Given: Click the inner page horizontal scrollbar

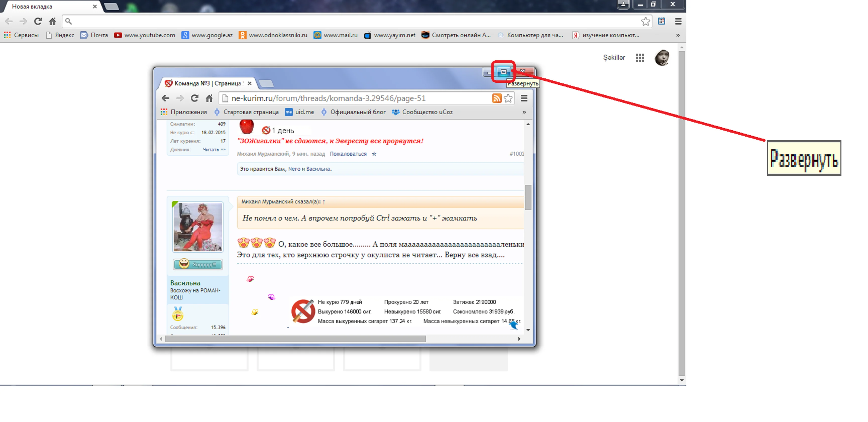Looking at the screenshot, I should [295, 339].
